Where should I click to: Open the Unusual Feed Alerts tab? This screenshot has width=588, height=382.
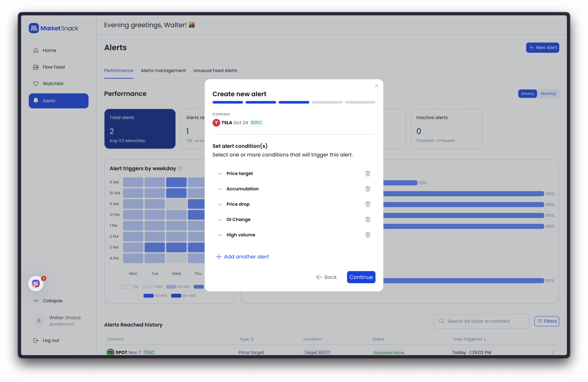click(215, 71)
